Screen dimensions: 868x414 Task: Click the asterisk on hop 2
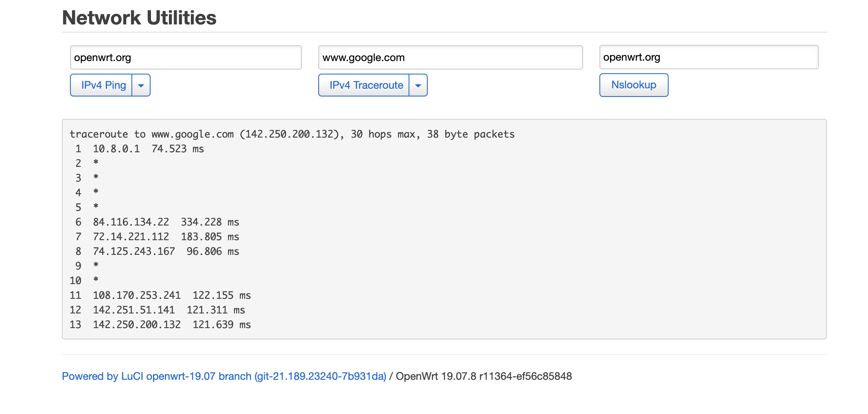tap(96, 163)
